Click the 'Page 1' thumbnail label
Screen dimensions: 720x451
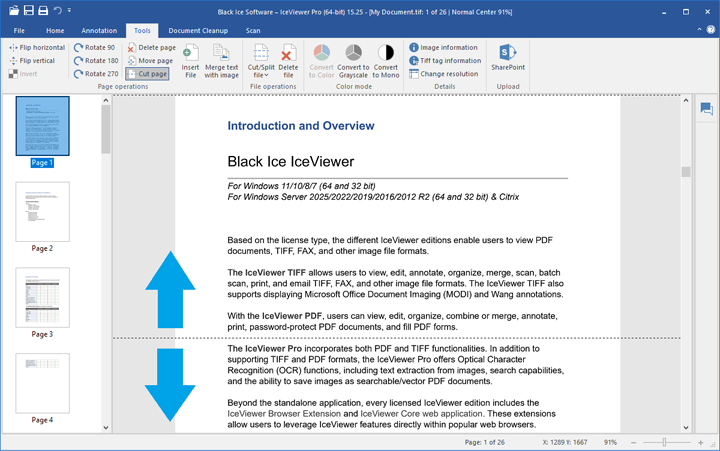pyautogui.click(x=42, y=163)
